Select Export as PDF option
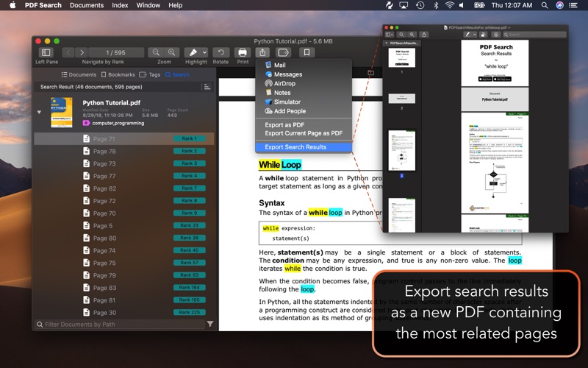The height and width of the screenshot is (368, 588). 284,125
